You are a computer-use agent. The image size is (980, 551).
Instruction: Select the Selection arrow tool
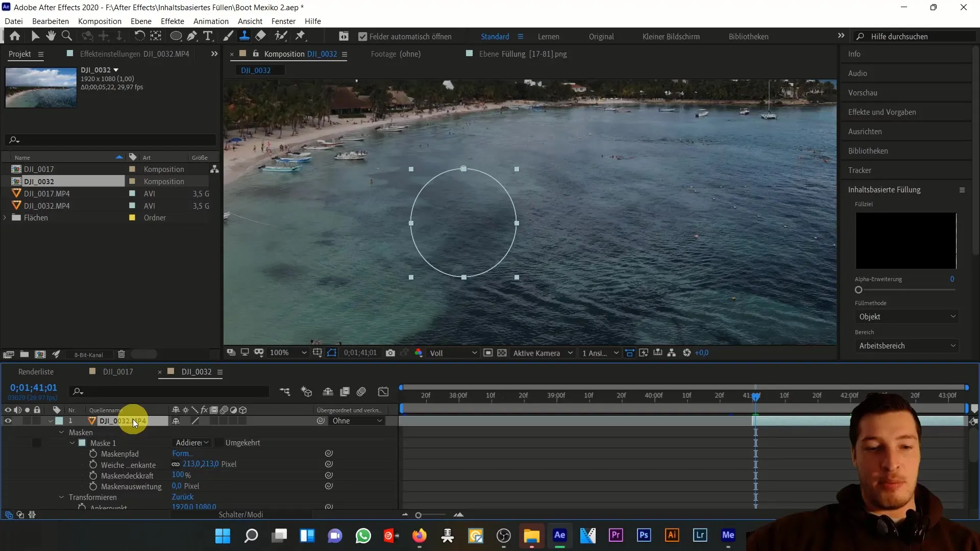click(35, 36)
